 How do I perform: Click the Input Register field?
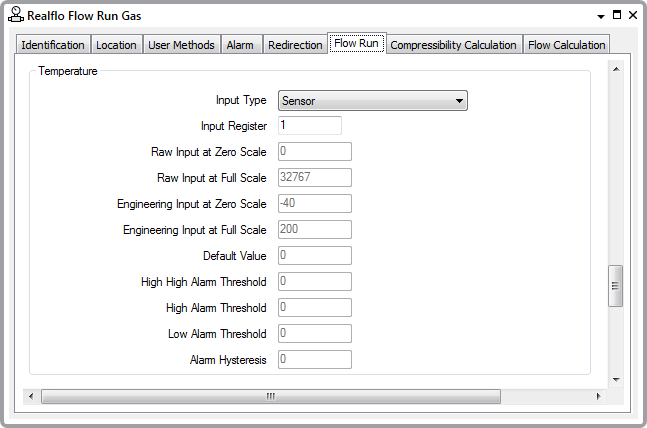tap(310, 125)
